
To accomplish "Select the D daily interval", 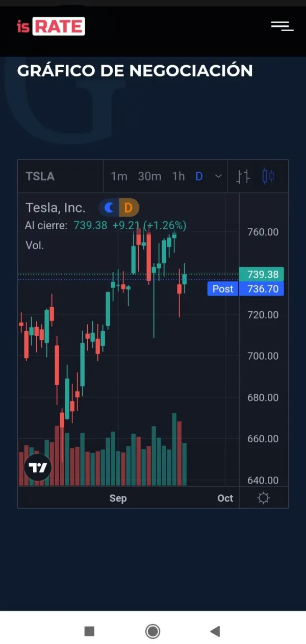I will point(199,177).
